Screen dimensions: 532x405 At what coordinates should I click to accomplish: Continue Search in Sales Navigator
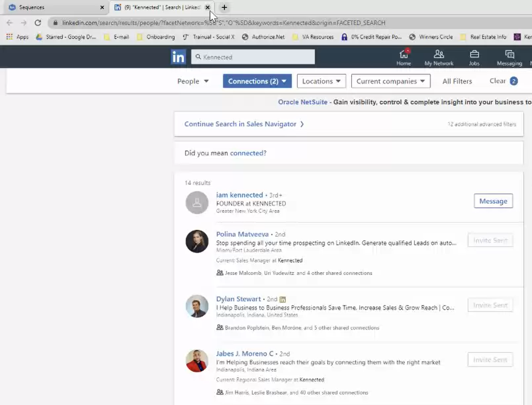[x=244, y=124]
